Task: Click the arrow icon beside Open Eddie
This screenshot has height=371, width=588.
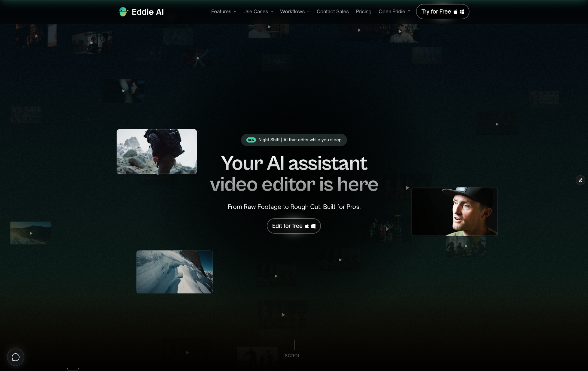Action: point(409,12)
